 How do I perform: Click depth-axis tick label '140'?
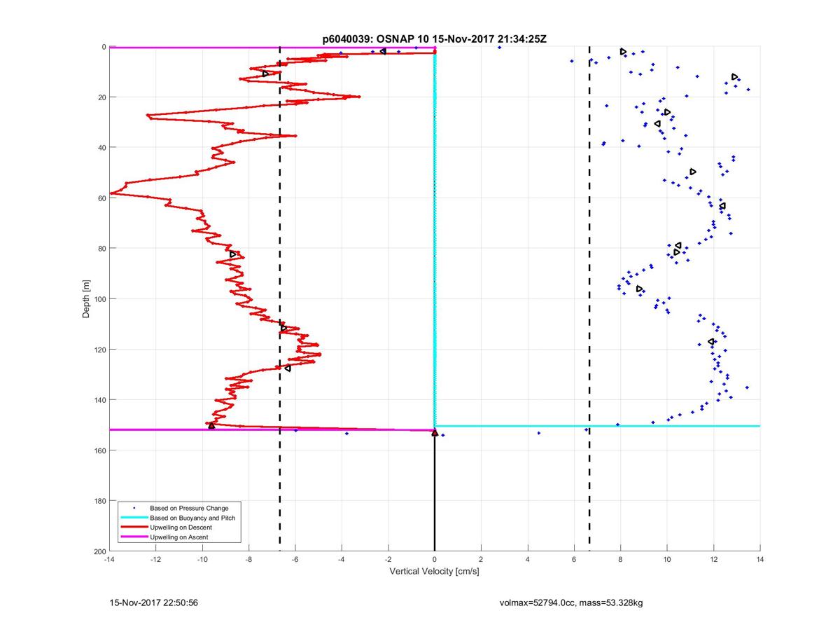tap(99, 400)
